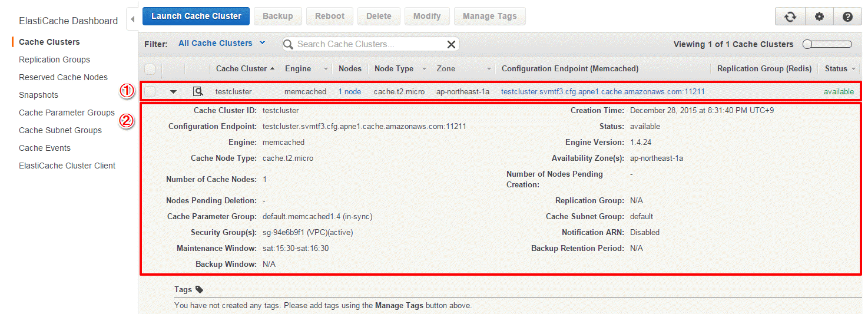Open the Node Type column dropdown arrow
Viewport: 868px width, 314px height.
coord(424,69)
